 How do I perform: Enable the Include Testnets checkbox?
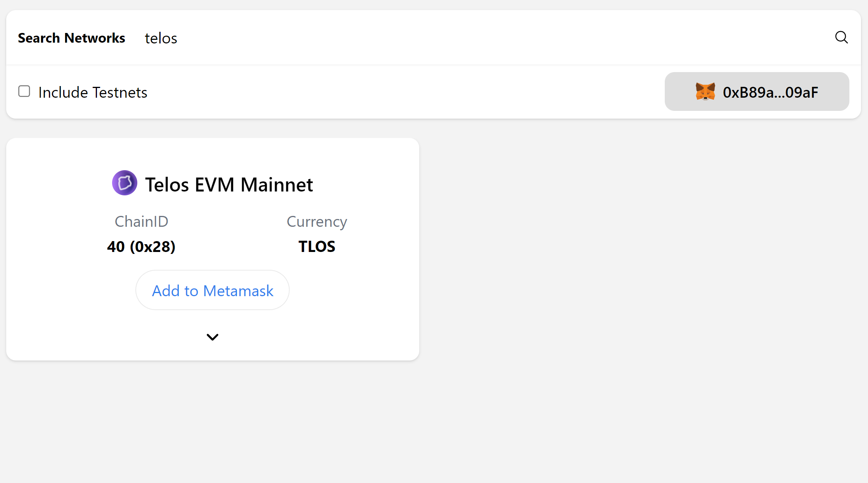click(x=24, y=91)
